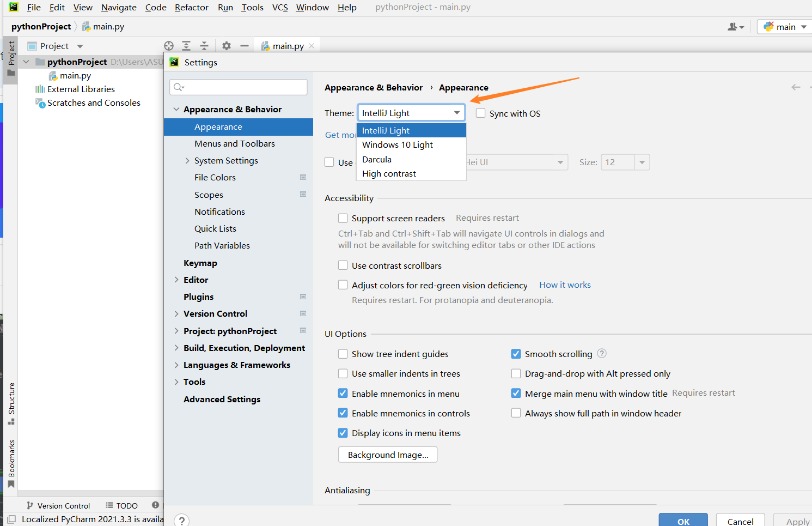Click the Settings search field

(239, 87)
